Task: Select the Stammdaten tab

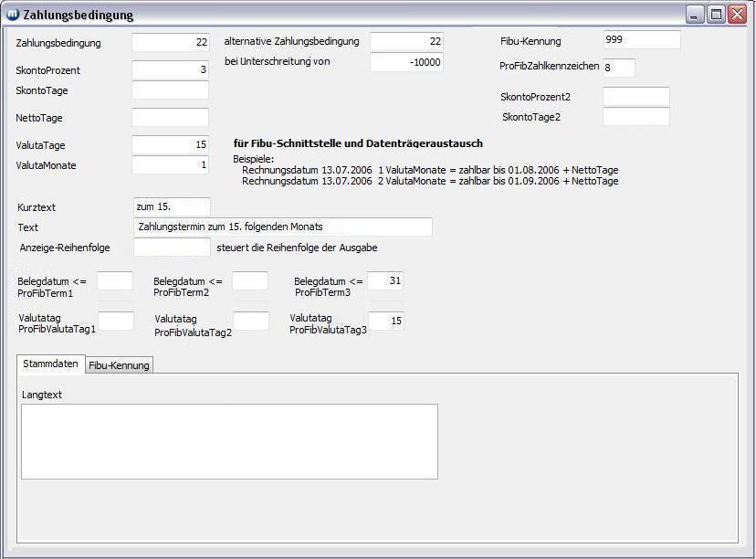Action: [x=50, y=364]
